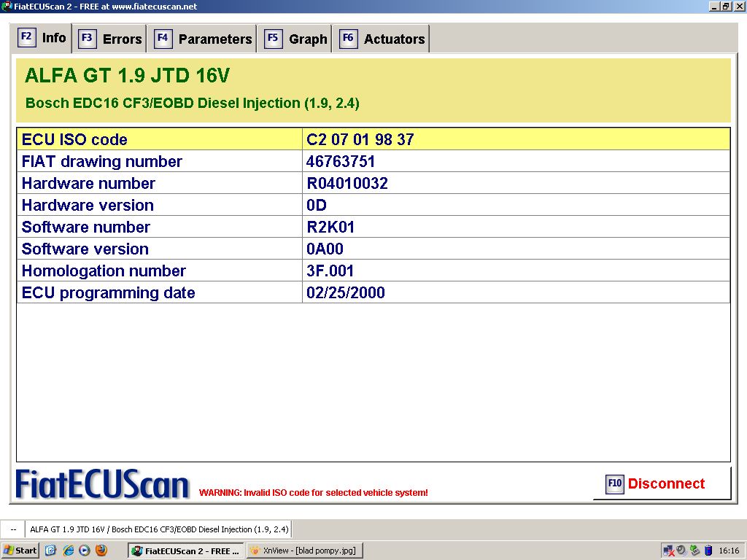The height and width of the screenshot is (560, 747).
Task: Click the F3 key icon
Action: point(87,38)
